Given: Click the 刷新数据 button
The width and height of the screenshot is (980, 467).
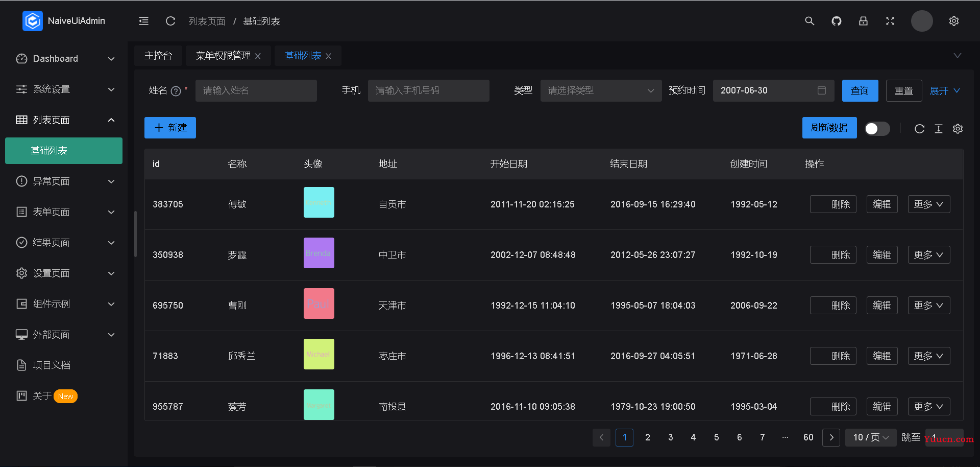Looking at the screenshot, I should click(x=829, y=128).
